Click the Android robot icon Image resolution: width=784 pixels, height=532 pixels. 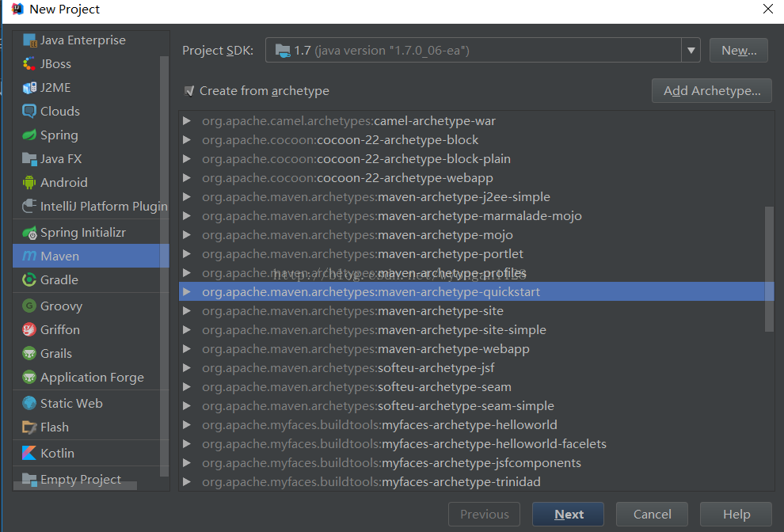29,183
